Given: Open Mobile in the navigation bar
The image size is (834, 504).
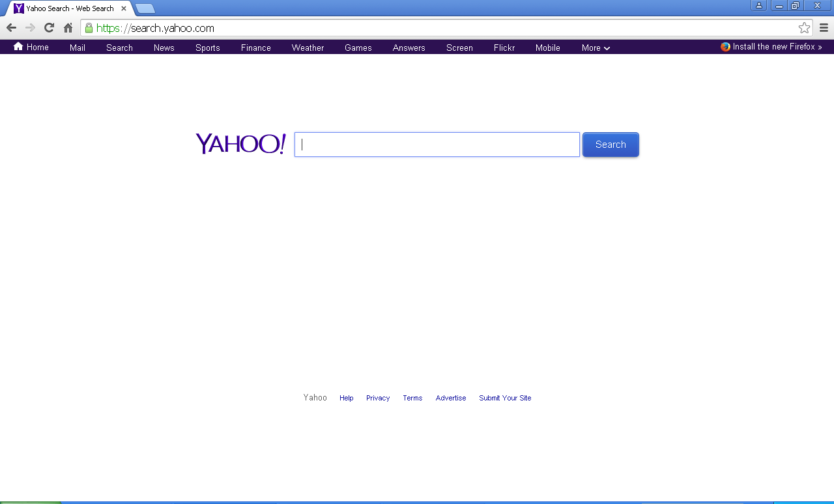Looking at the screenshot, I should (548, 48).
